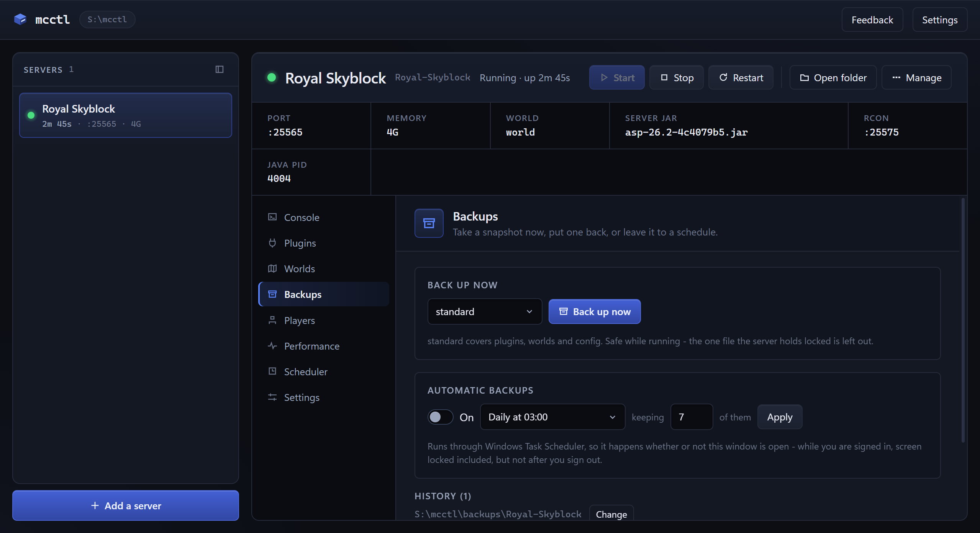980x533 pixels.
Task: Open the Players section
Action: [x=324, y=320]
